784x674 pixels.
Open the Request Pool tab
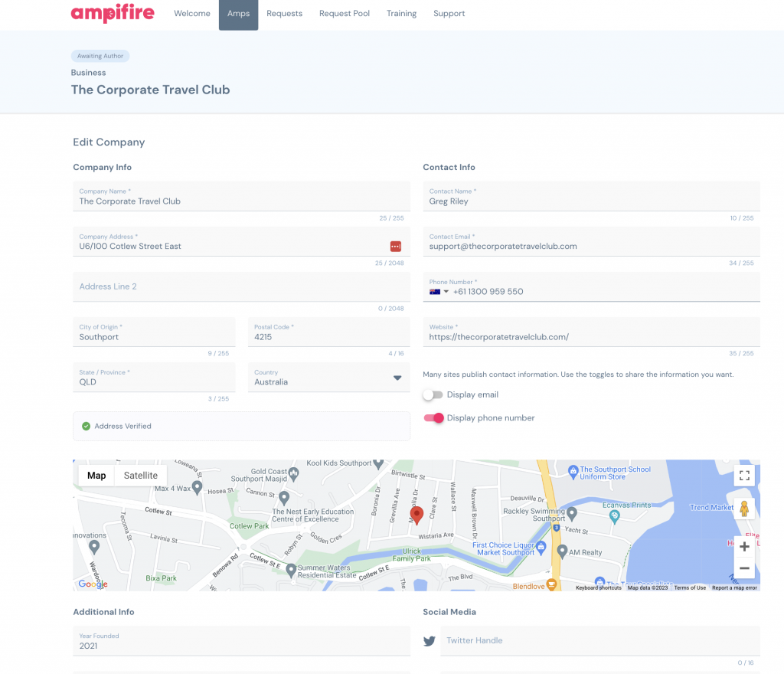pos(345,14)
